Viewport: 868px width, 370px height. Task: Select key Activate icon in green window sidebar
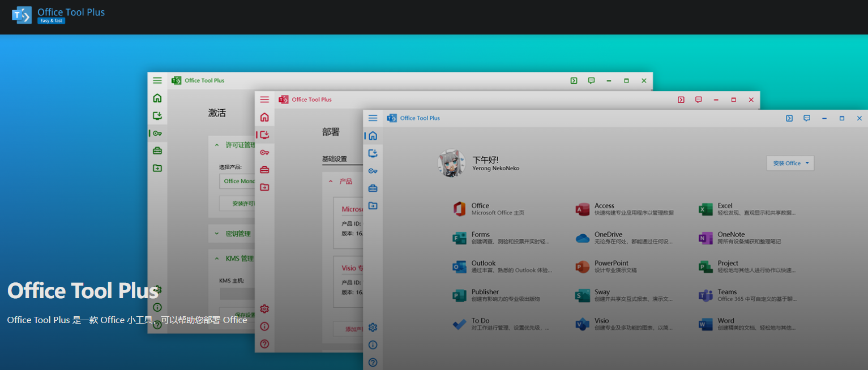(157, 133)
